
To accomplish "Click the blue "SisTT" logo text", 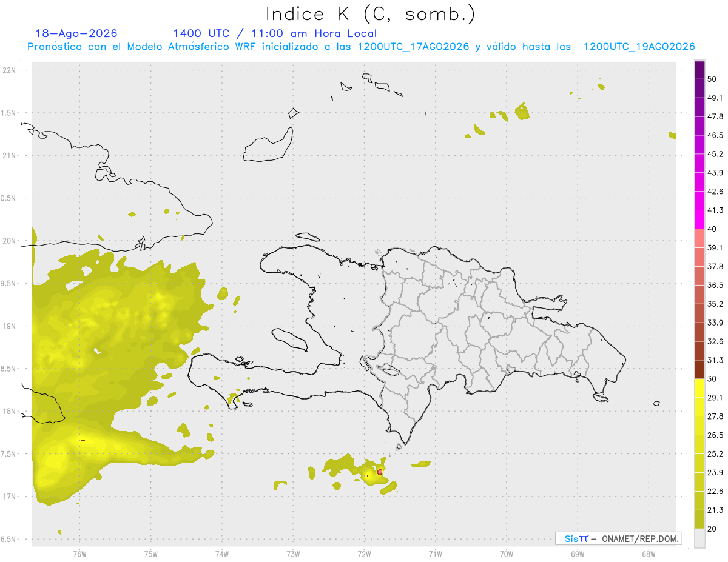I will coord(576,538).
